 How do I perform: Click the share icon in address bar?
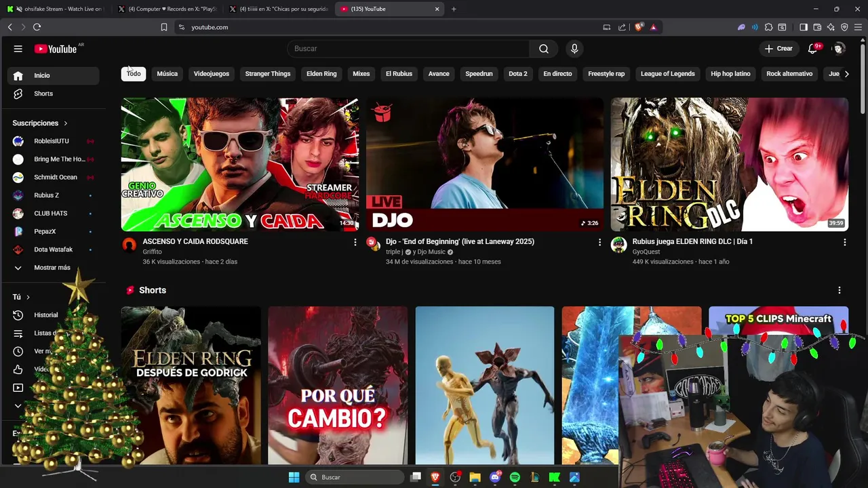point(622,27)
